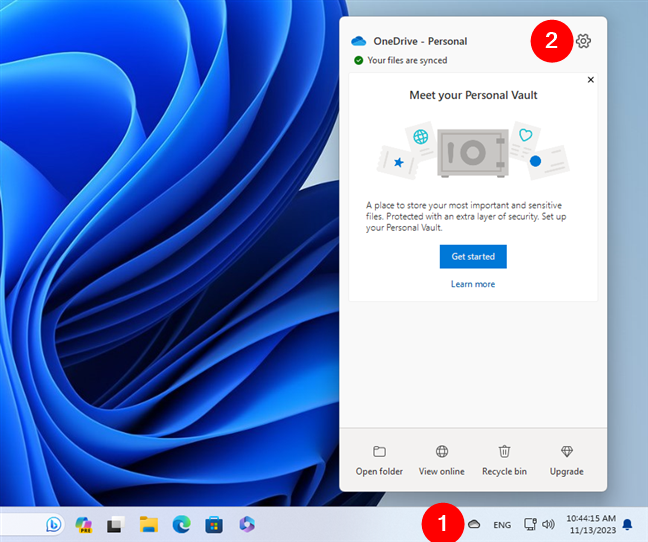Click the OneDrive blue cloud logo
The width and height of the screenshot is (648, 542).
point(358,41)
